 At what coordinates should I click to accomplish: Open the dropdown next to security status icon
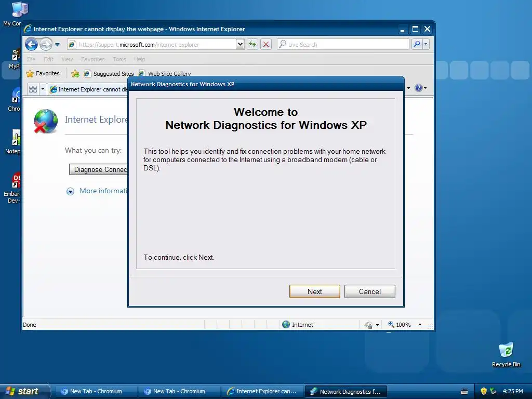click(377, 325)
